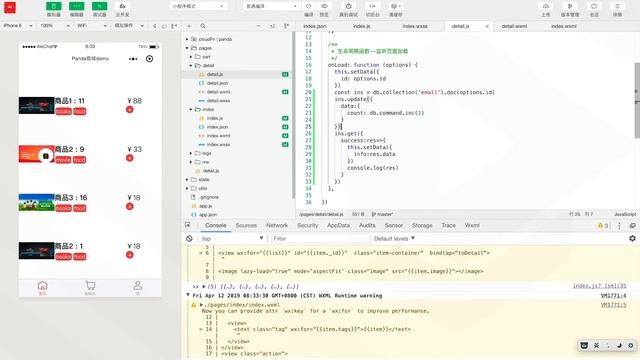This screenshot has width=640, height=360.
Task: Switch to the index.json editor tab
Action: click(x=315, y=26)
